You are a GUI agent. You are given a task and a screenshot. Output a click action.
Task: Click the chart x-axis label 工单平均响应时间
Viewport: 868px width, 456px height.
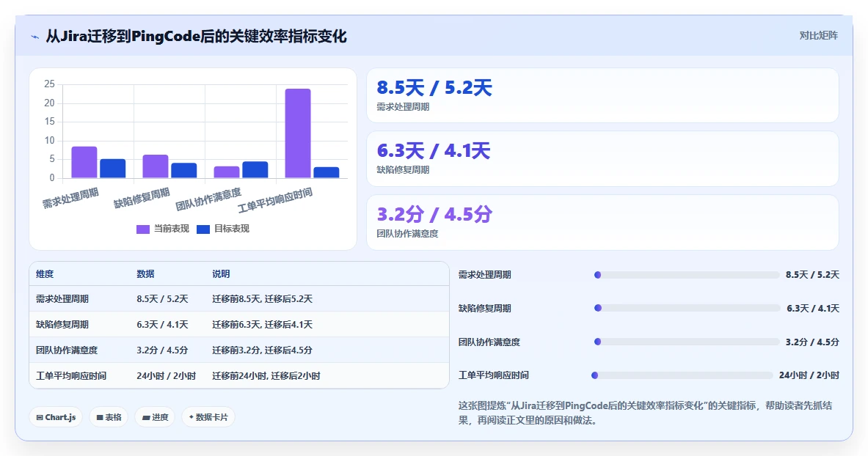click(x=275, y=200)
